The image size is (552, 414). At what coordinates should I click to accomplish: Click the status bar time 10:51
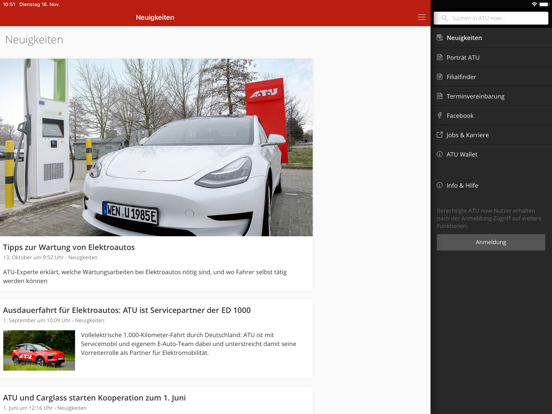click(x=9, y=4)
